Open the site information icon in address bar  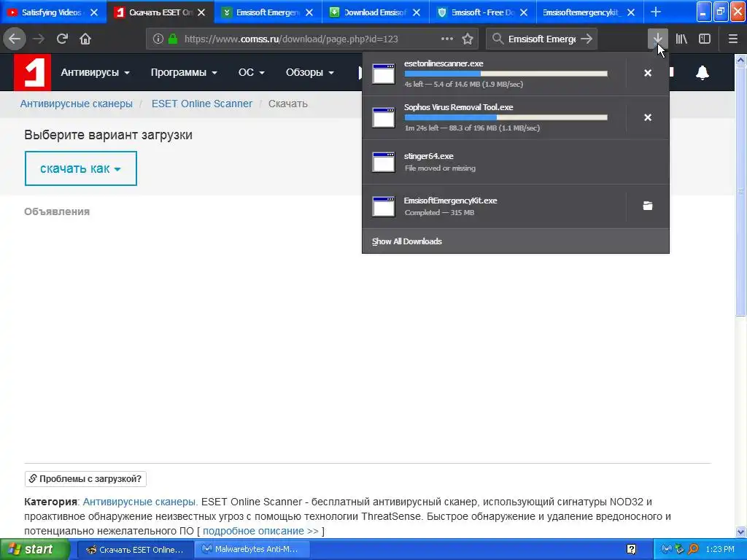pos(158,39)
